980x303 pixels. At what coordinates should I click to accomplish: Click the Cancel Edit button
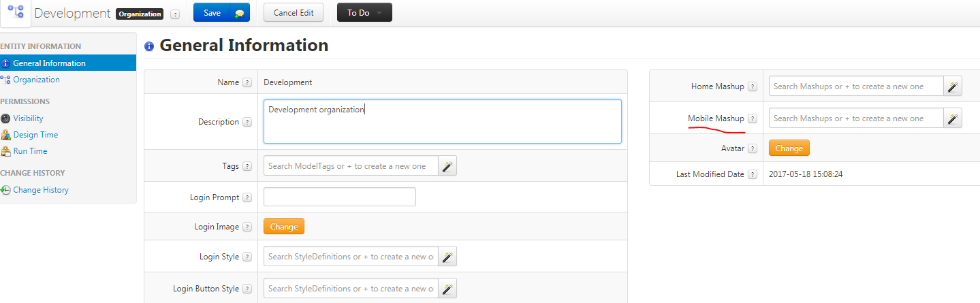pos(294,13)
